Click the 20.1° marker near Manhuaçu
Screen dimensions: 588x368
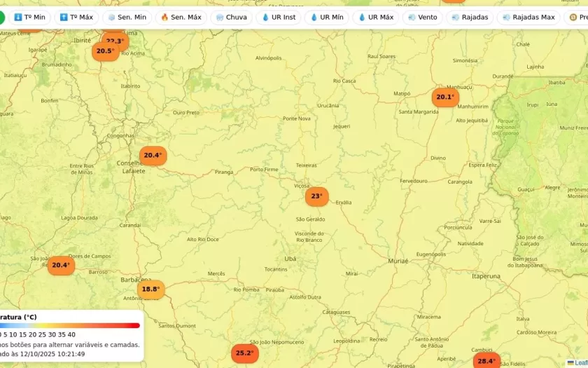445,97
